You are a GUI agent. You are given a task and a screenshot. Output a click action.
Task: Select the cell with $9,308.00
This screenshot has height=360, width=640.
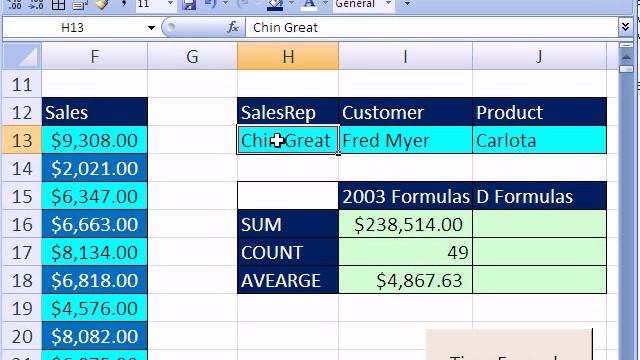coord(95,140)
